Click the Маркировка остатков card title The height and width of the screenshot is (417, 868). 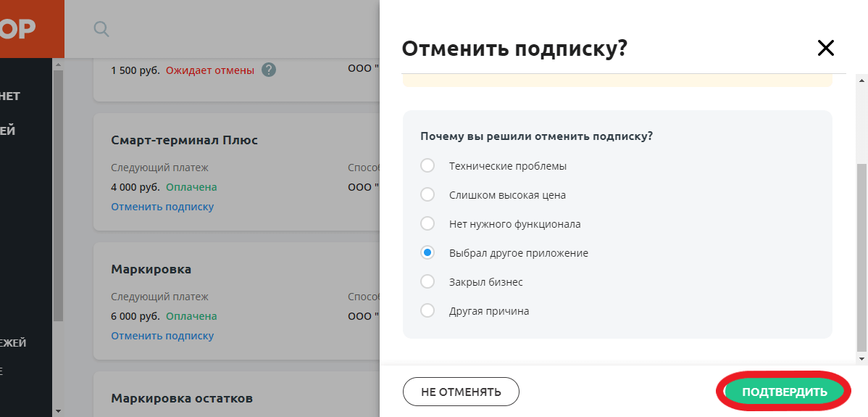(x=182, y=398)
